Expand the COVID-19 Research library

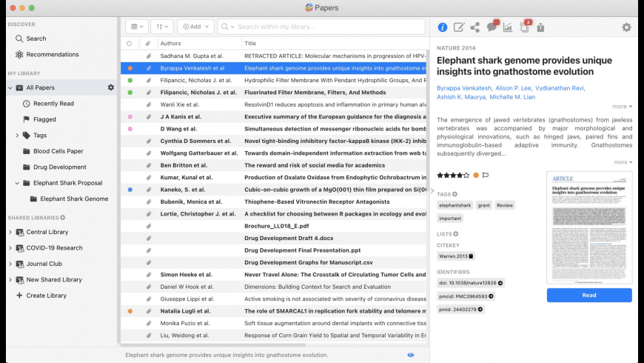click(10, 248)
